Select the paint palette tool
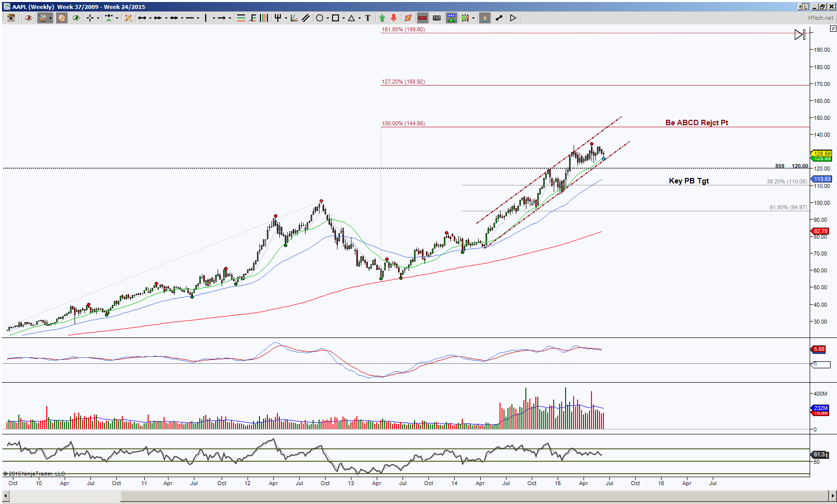The height and width of the screenshot is (504, 837). [43, 18]
